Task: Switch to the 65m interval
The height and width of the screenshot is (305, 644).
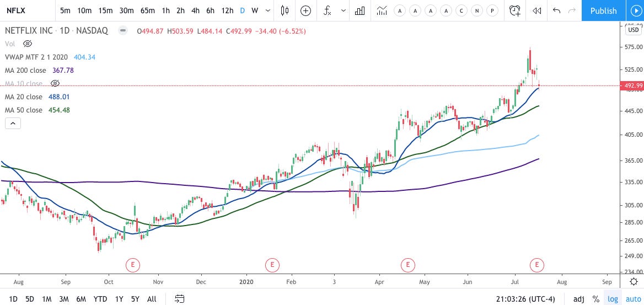Action: [x=147, y=10]
